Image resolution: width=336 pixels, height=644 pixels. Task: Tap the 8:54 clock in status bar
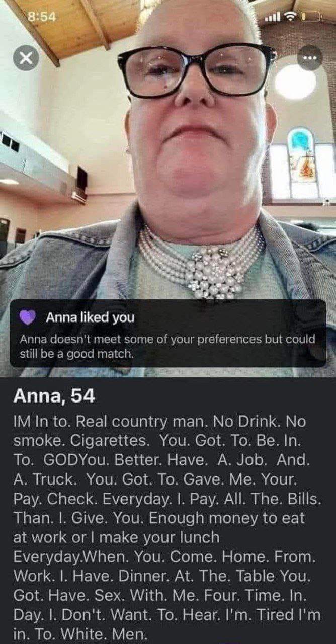42,17
